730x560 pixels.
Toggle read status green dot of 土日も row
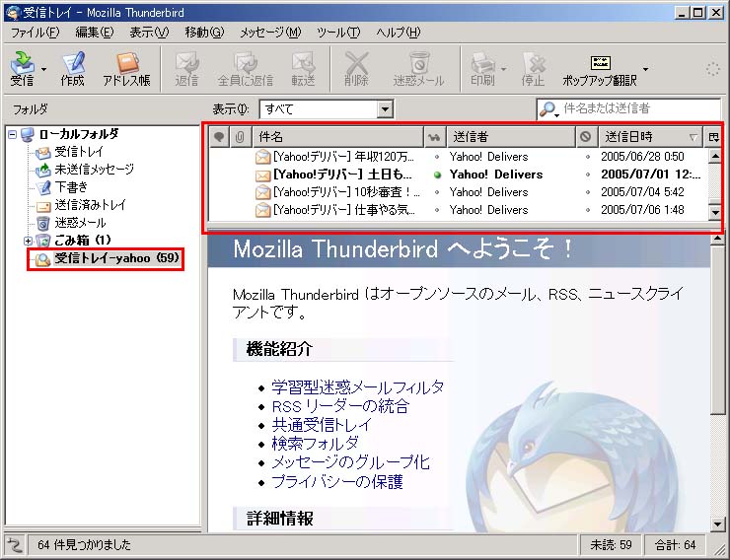point(437,175)
